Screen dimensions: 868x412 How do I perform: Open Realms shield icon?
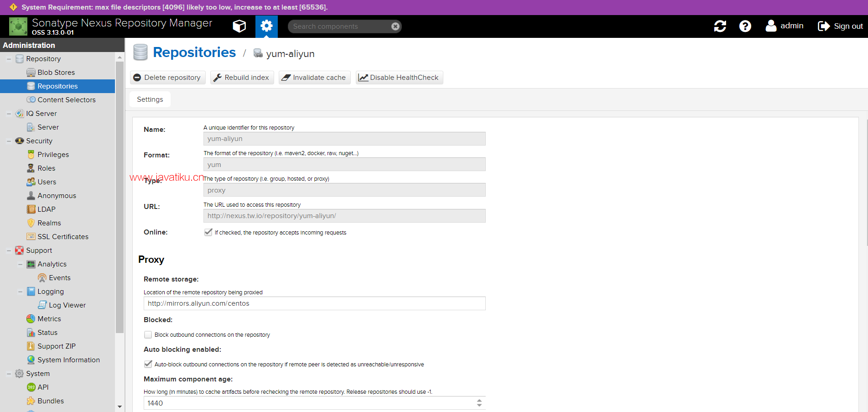(31, 223)
